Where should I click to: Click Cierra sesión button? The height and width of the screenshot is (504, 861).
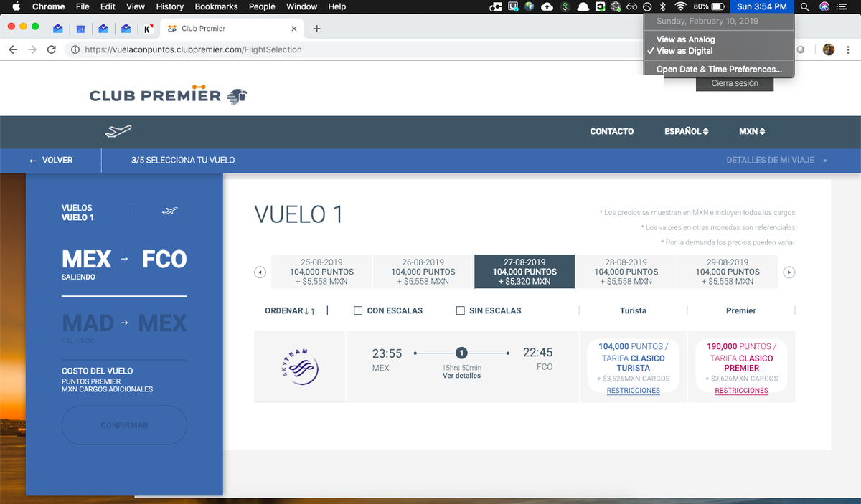(x=735, y=83)
